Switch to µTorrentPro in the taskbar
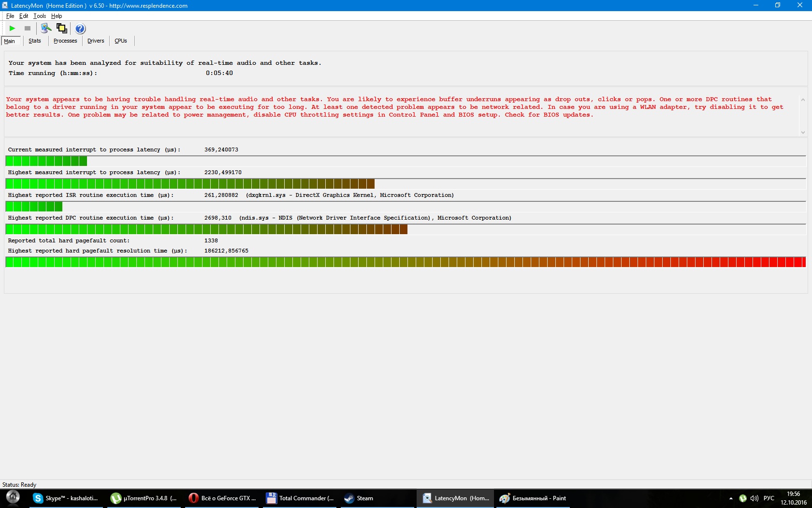Screen dimensions: 812x508 click(x=145, y=498)
